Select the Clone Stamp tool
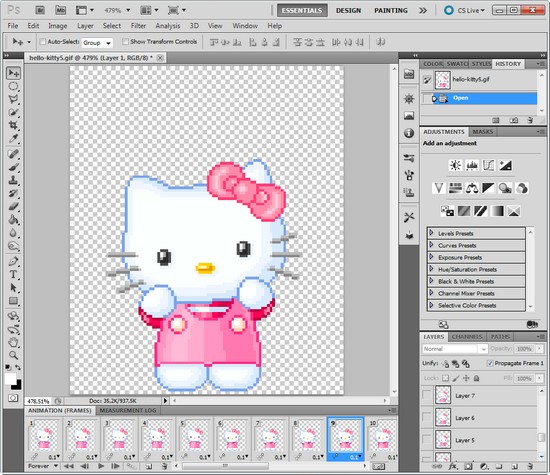This screenshot has width=550, height=475. 13,180
